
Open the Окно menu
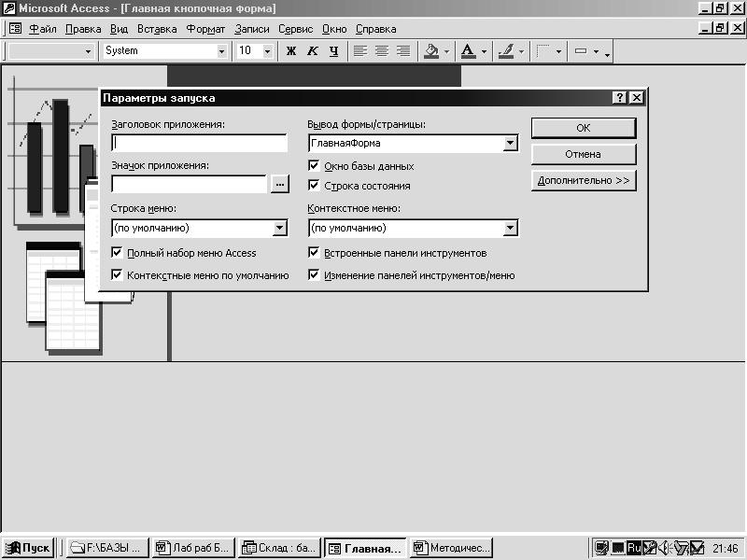click(x=334, y=29)
